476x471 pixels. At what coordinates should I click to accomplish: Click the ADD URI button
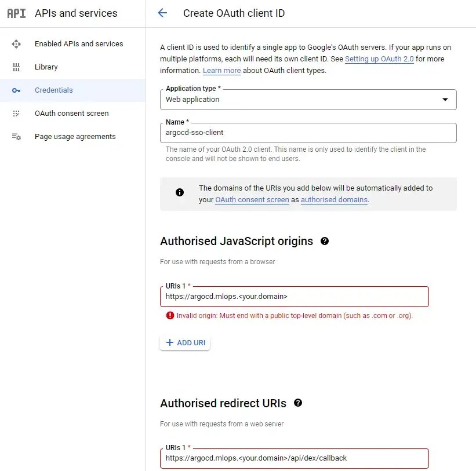coord(186,342)
